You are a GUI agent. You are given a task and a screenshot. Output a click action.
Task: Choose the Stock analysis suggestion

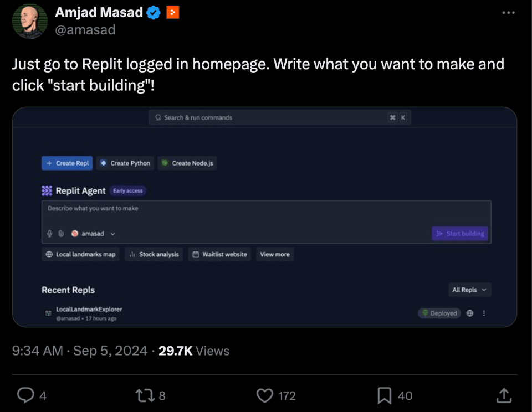(154, 255)
